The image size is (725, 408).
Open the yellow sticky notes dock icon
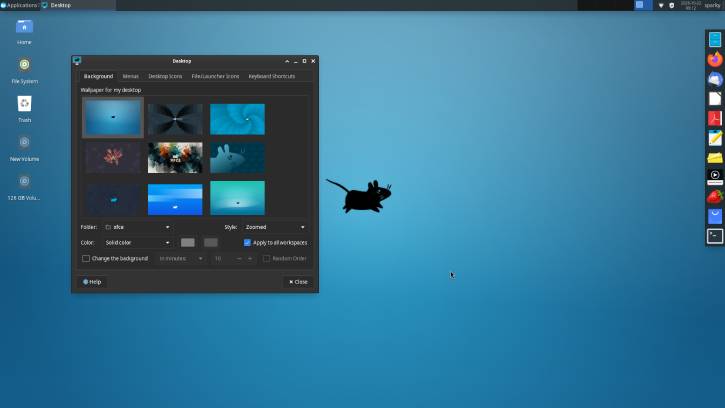tap(715, 158)
